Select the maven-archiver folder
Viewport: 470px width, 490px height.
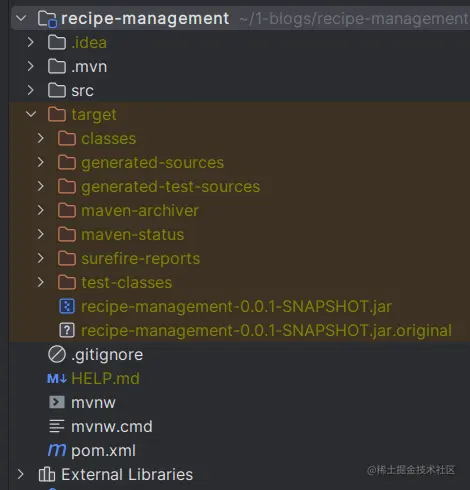point(140,211)
